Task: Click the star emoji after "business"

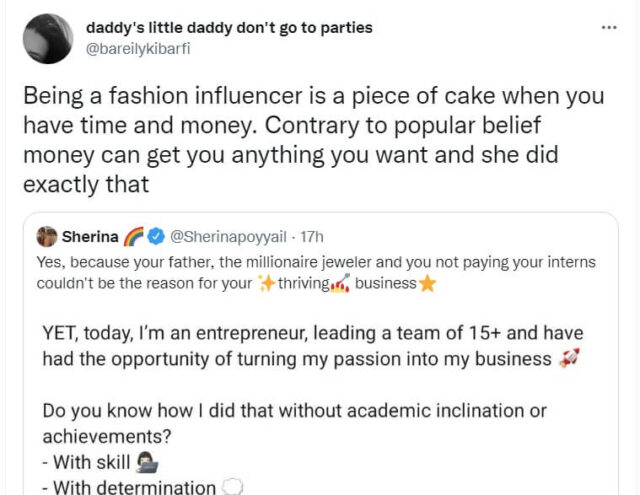Action: click(x=427, y=283)
